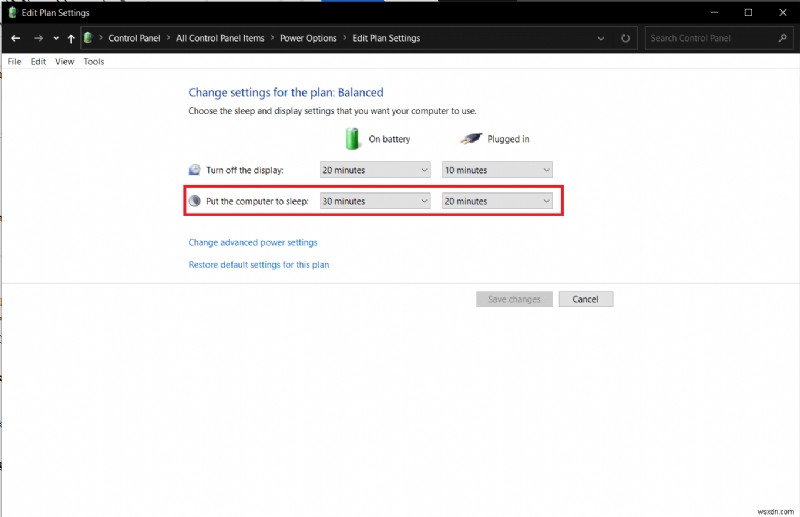Refresh the Control Panel page

point(625,38)
